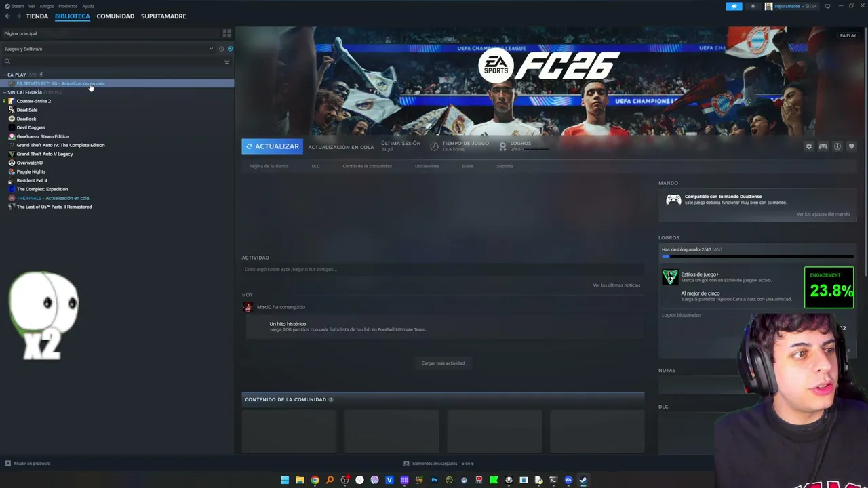Screen dimensions: 868x488
Task: Open the game settings gear icon
Action: click(808, 146)
